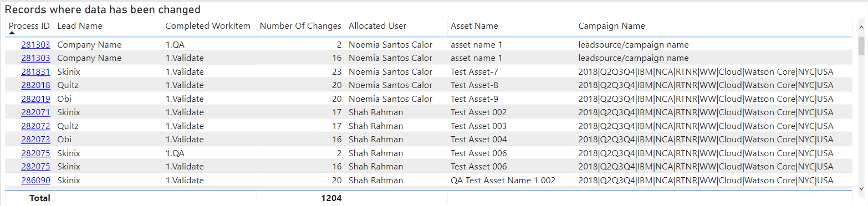Click the sort arrow under Process ID
This screenshot has height=206, width=868.
tap(12, 33)
